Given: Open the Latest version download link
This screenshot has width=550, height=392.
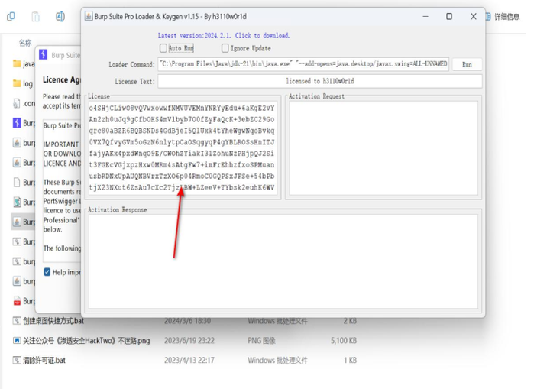Looking at the screenshot, I should [223, 36].
